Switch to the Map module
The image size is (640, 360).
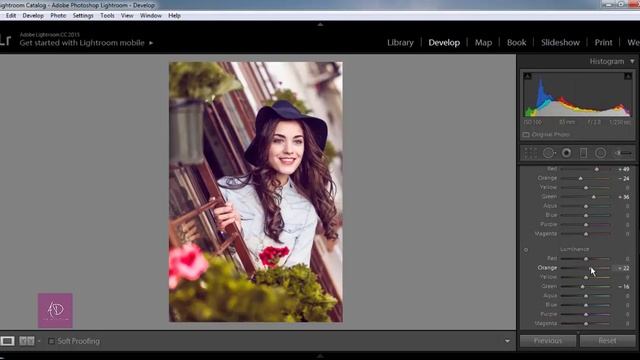[x=483, y=42]
